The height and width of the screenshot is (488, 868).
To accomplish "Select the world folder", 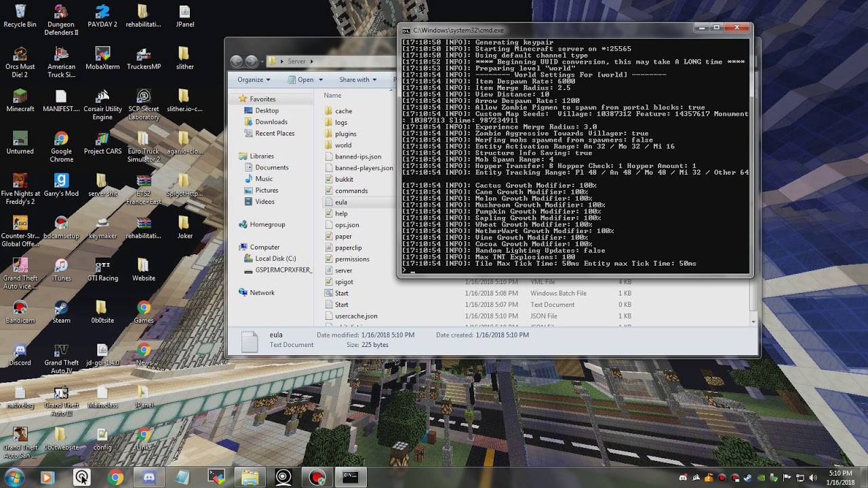I will [x=343, y=145].
